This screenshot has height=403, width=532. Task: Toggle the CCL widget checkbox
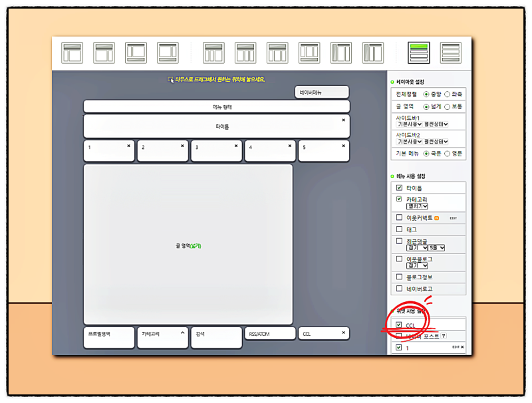click(x=399, y=325)
